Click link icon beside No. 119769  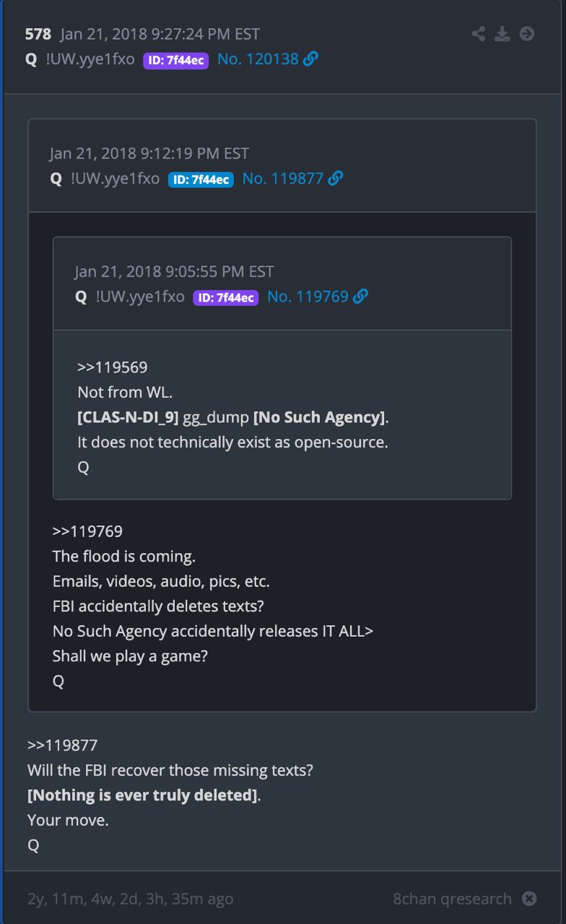click(360, 297)
